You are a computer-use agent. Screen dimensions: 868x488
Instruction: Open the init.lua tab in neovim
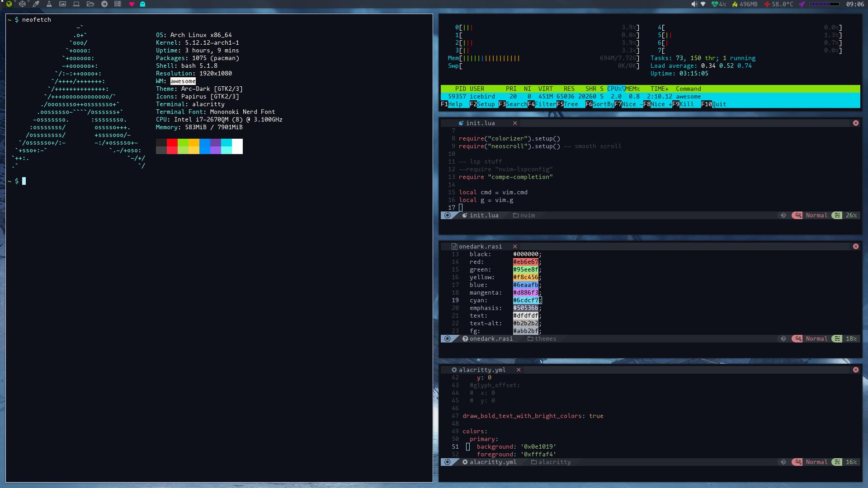[480, 123]
